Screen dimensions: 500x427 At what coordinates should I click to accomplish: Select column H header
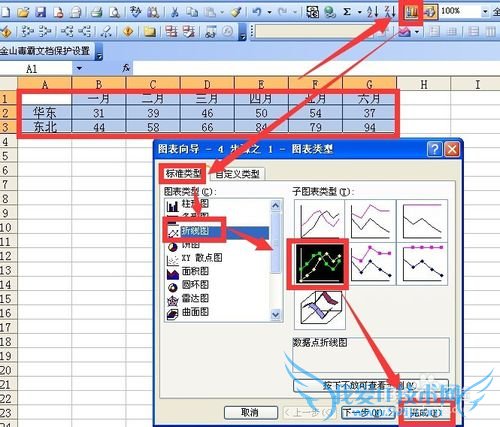pyautogui.click(x=424, y=84)
